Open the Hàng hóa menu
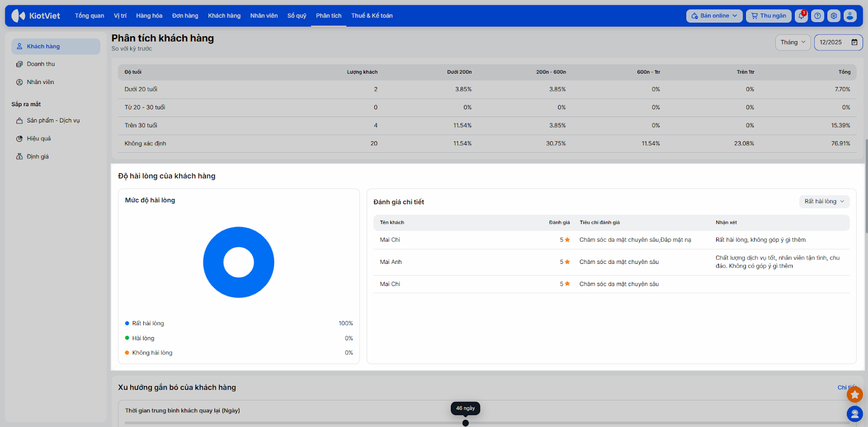868x427 pixels. 149,16
